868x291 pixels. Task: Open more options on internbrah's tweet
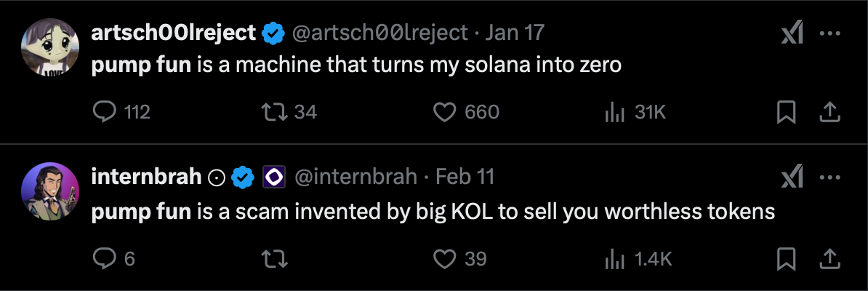click(x=830, y=177)
